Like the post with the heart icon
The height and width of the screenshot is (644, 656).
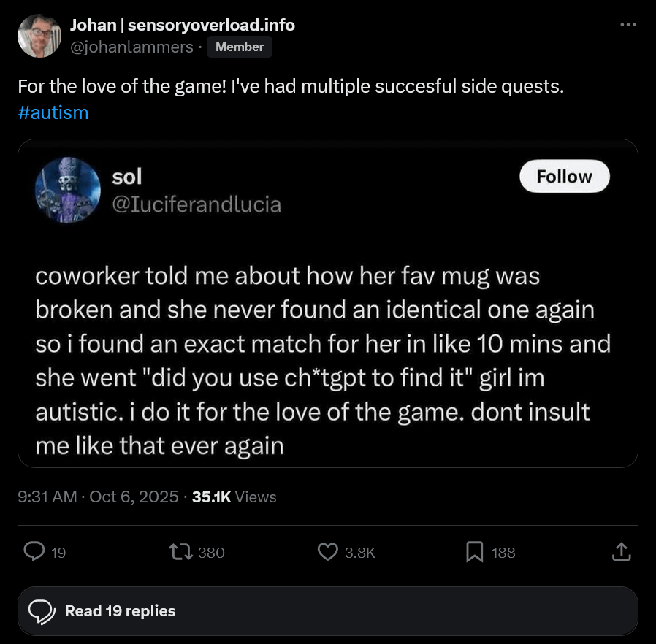click(x=328, y=552)
